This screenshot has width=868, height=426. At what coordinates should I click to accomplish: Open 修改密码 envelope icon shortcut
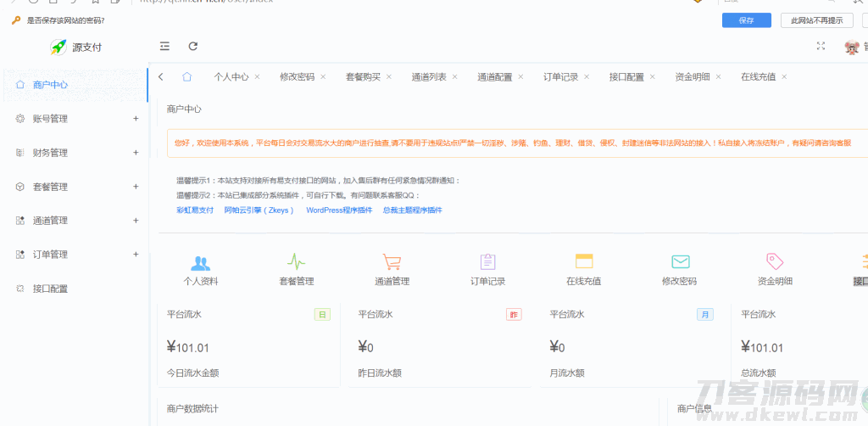tap(679, 262)
